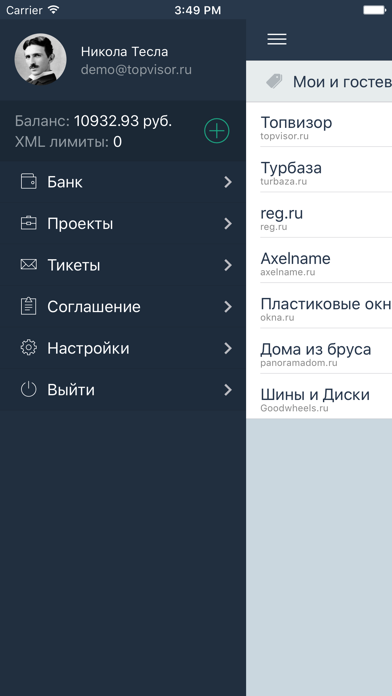Click the axelname.ru domain subtitle
392x696 pixels.
(288, 272)
